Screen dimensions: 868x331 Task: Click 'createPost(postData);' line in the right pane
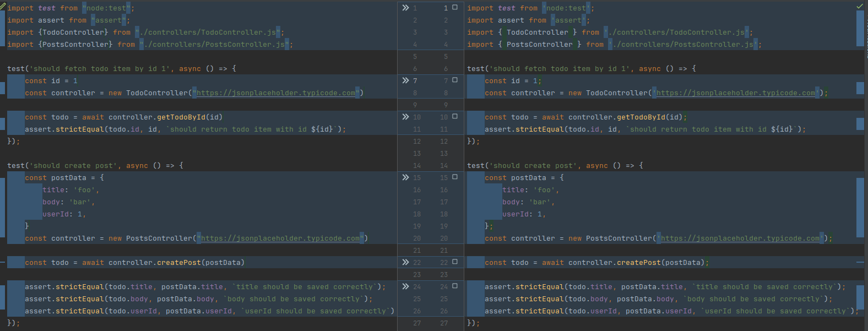click(597, 263)
